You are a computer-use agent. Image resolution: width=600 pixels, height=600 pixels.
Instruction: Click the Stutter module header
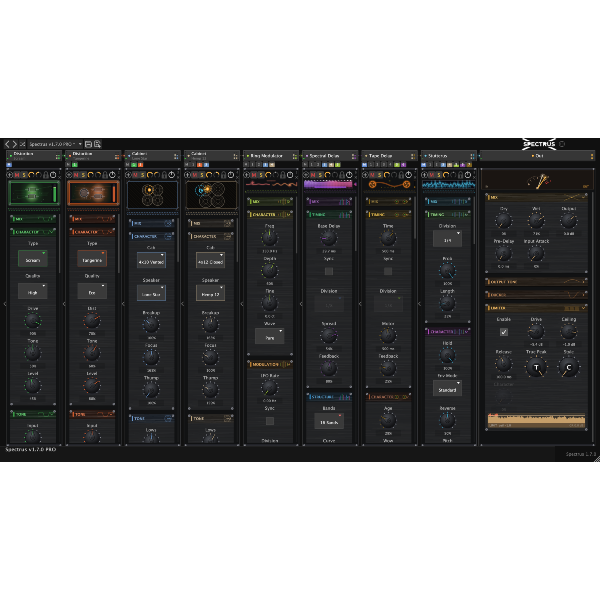[448, 156]
